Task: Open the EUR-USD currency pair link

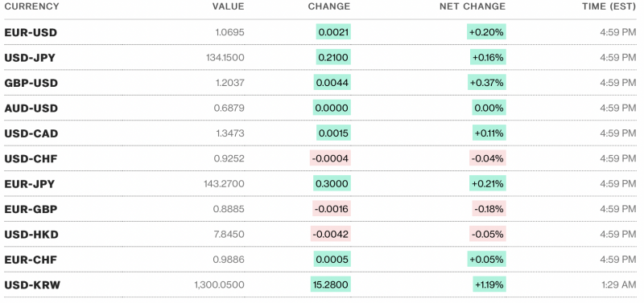Action: (31, 32)
